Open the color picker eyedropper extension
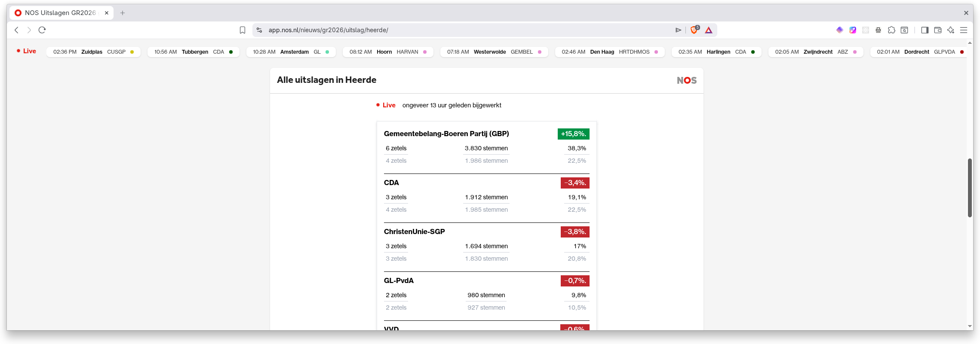 (x=853, y=30)
